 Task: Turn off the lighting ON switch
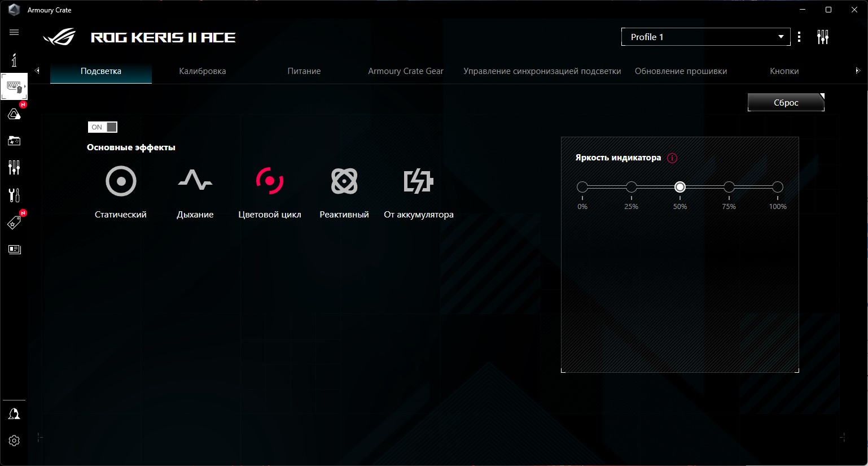coord(103,127)
